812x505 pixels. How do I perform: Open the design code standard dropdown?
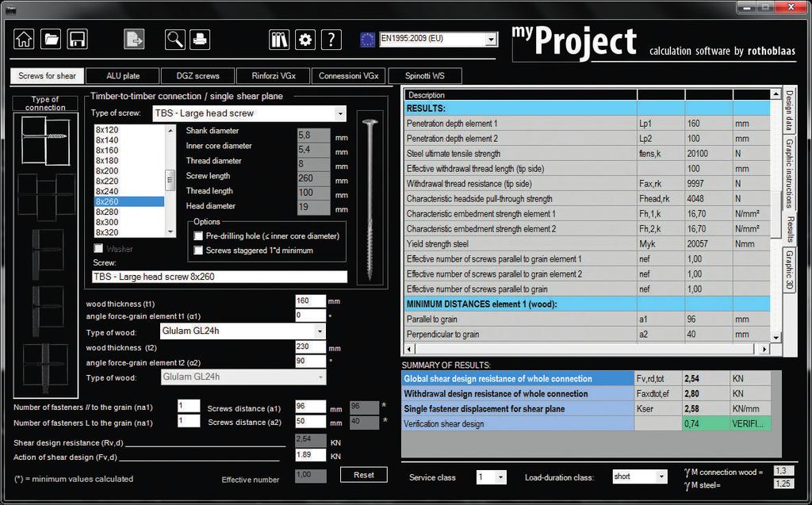tap(490, 39)
